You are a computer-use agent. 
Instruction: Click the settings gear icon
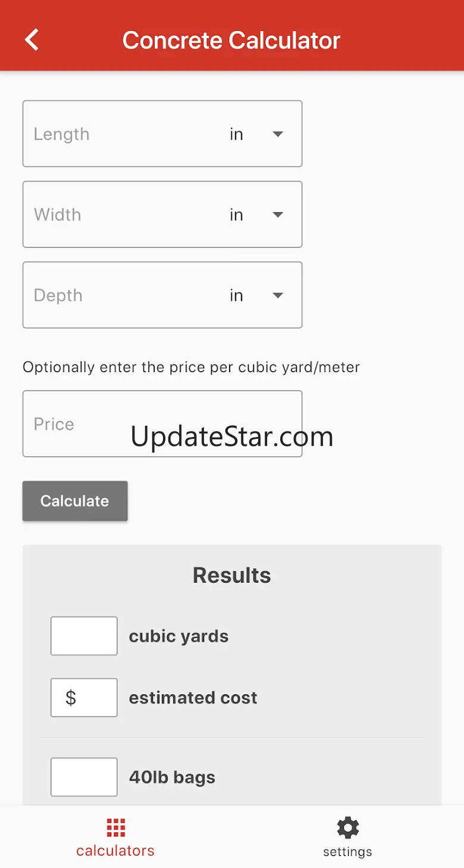(347, 827)
